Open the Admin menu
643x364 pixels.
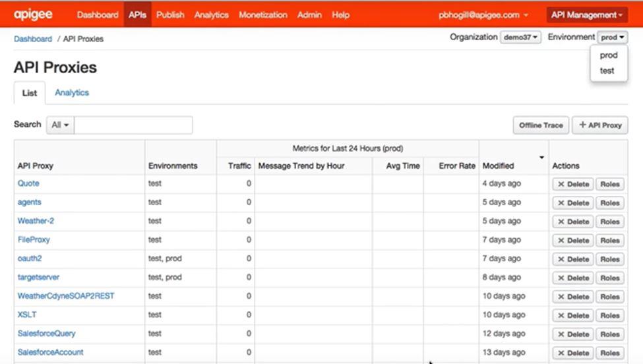(x=309, y=15)
